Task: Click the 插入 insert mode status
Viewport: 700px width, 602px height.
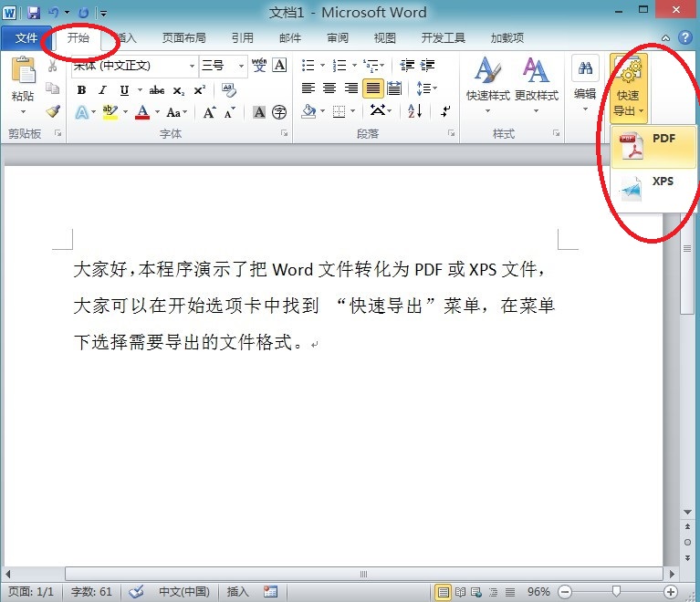Action: [x=237, y=592]
